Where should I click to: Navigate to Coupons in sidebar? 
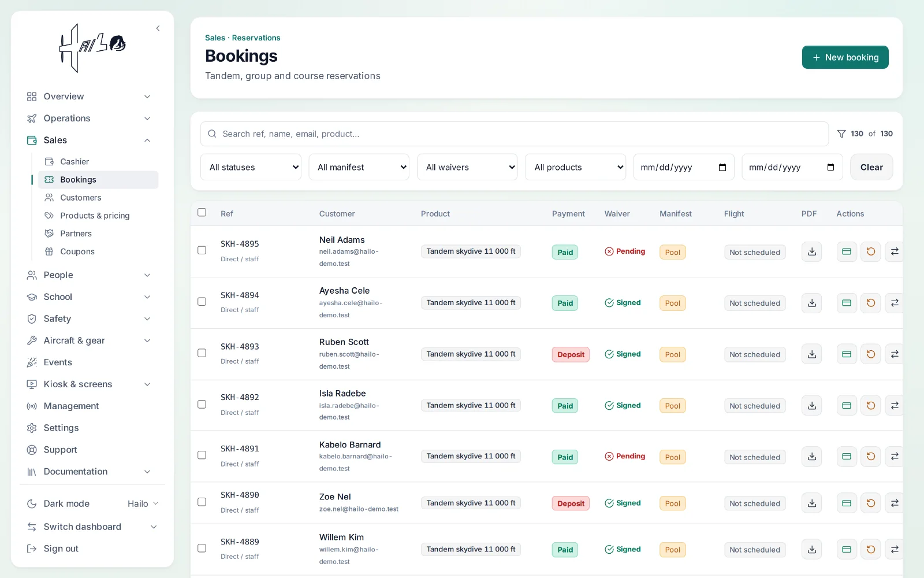click(x=98, y=251)
